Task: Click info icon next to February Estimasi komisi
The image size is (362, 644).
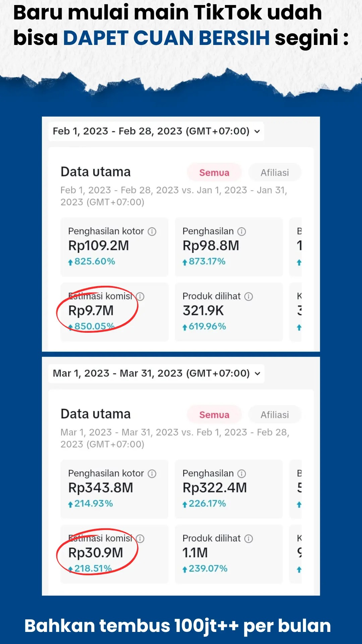Action: pyautogui.click(x=140, y=297)
